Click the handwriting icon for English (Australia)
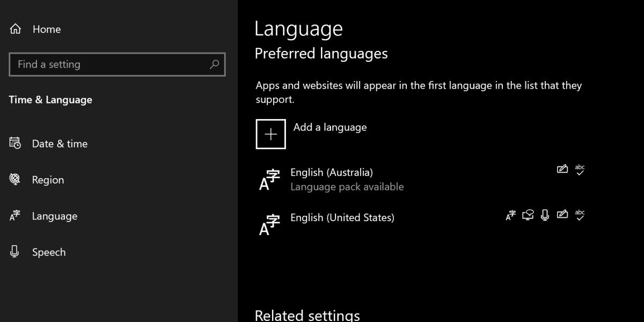The image size is (644, 322). (x=562, y=170)
